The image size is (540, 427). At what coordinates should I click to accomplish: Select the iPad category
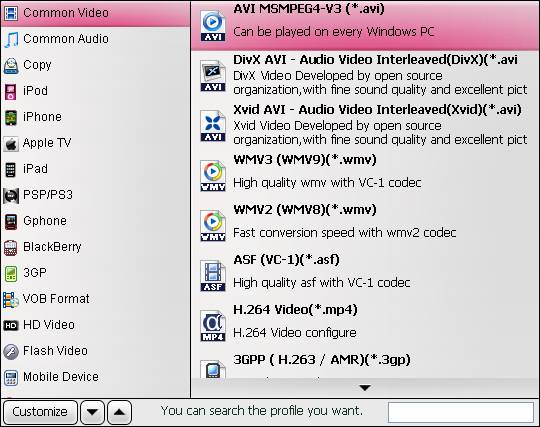point(95,169)
